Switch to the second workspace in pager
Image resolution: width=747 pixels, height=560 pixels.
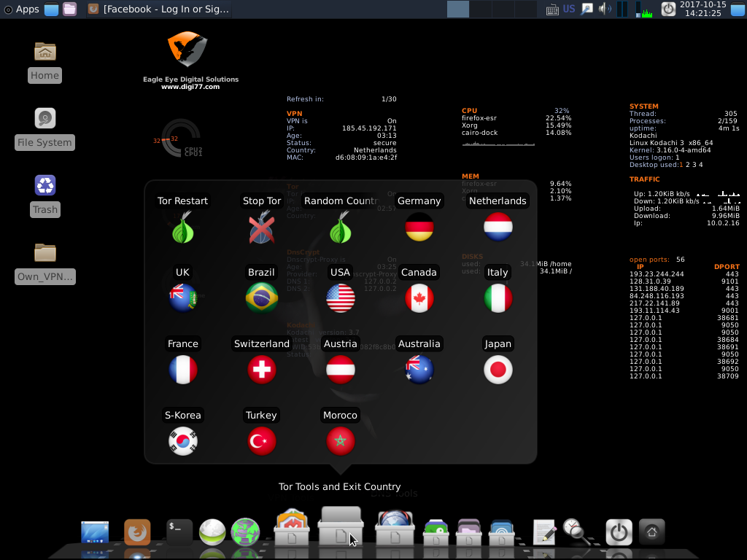click(x=481, y=9)
